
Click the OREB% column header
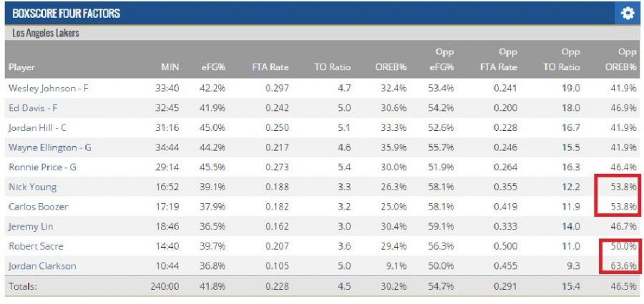391,67
